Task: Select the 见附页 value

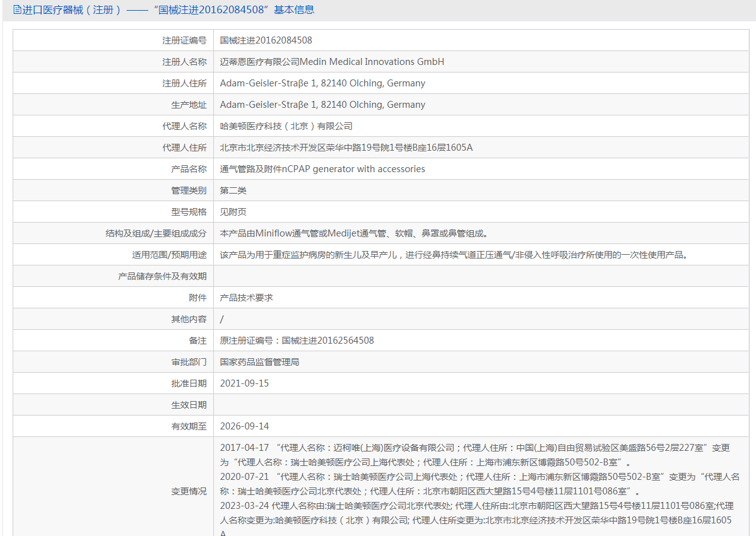Action: coord(233,212)
